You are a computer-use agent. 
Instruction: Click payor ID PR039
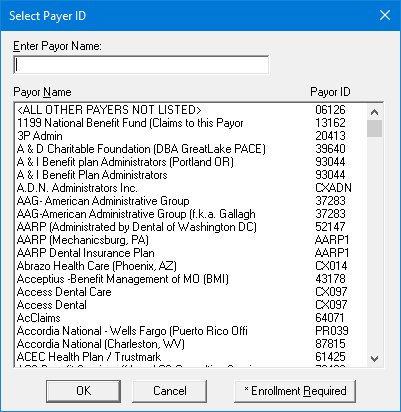click(x=332, y=331)
